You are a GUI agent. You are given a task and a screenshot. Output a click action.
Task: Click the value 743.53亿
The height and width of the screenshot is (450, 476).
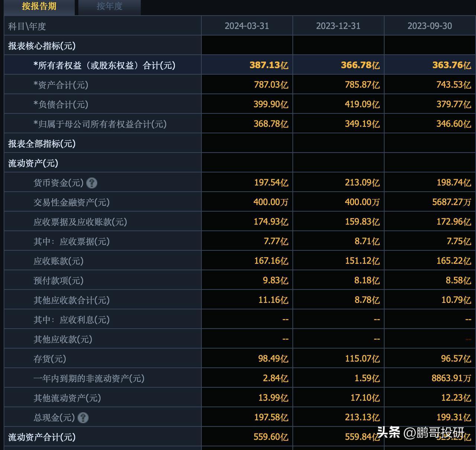pyautogui.click(x=454, y=85)
